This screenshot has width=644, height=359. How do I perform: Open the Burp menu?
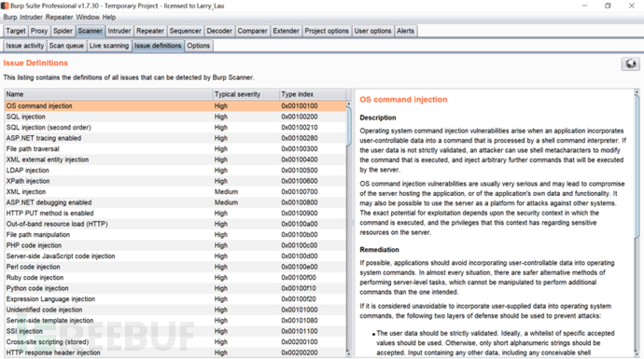pos(10,17)
